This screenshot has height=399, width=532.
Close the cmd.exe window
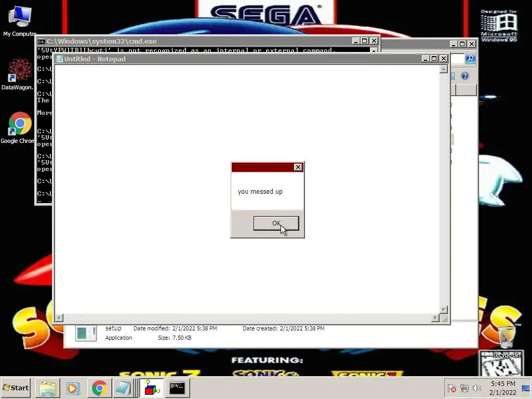point(374,41)
